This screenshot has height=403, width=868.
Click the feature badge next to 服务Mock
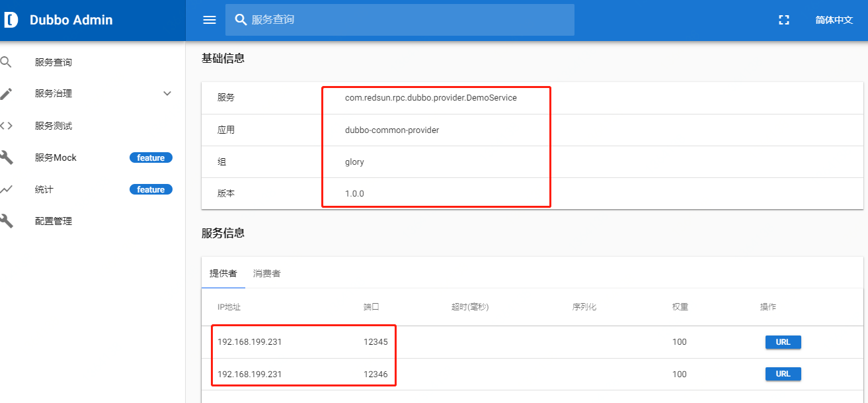pyautogui.click(x=151, y=157)
